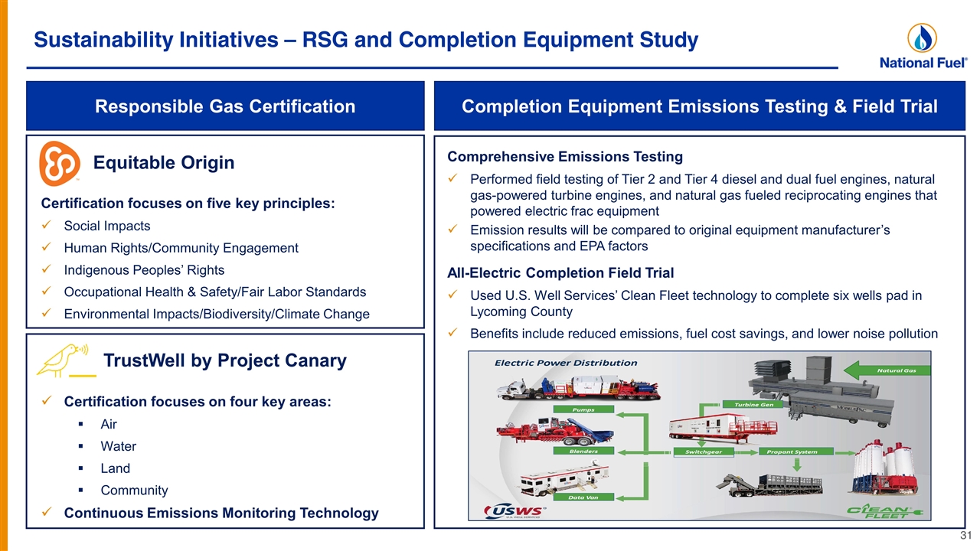Click checkmark beside Indigenous Peoples' Rights

coord(46,271)
